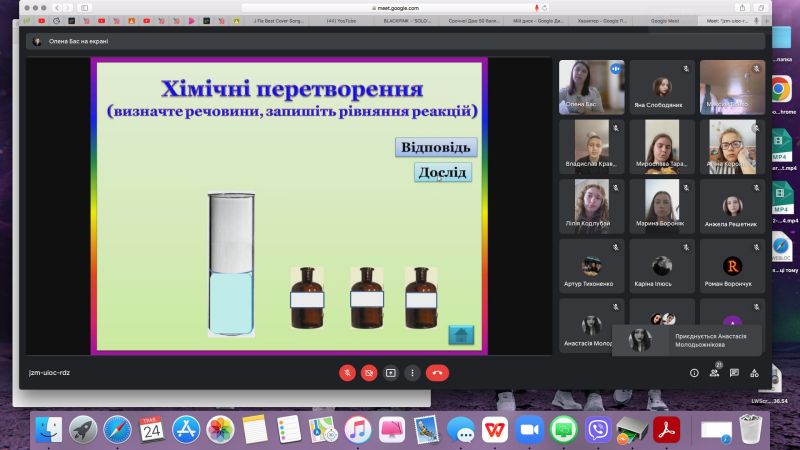Select Каріна Ілюсь participant tile
The image size is (800, 450).
click(x=662, y=266)
